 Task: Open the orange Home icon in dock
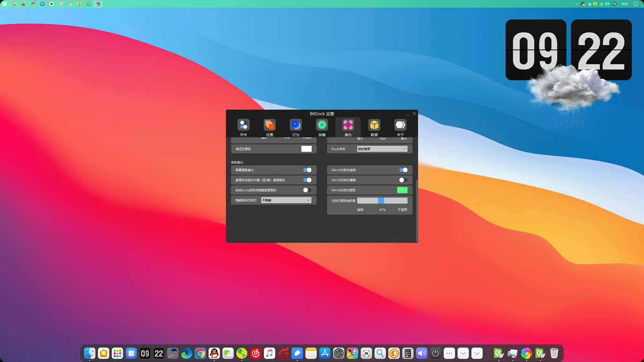[103, 353]
